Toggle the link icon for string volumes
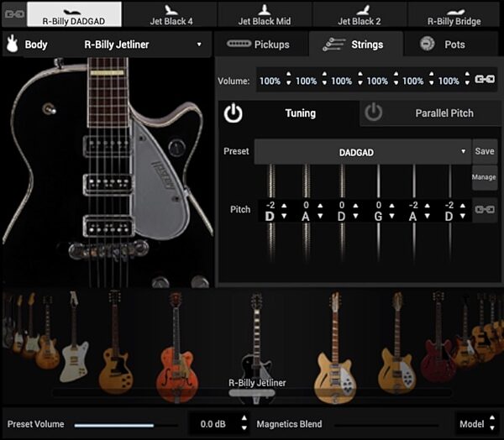 (x=485, y=79)
